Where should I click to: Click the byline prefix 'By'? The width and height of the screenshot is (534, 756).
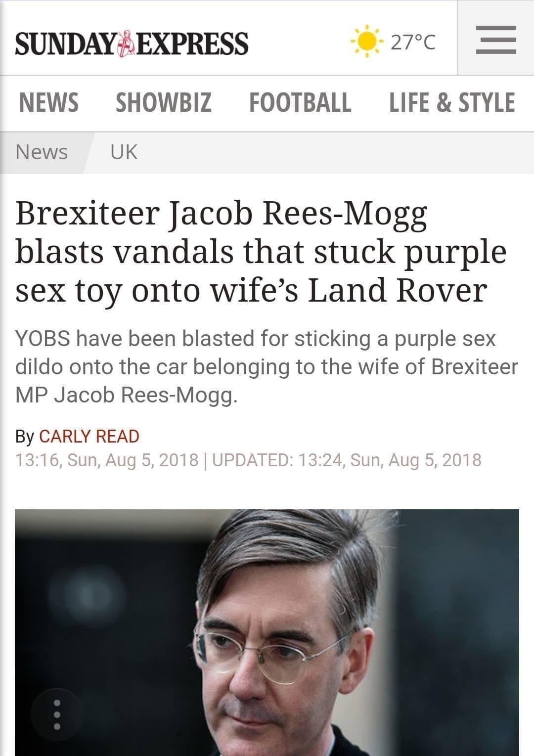(24, 436)
